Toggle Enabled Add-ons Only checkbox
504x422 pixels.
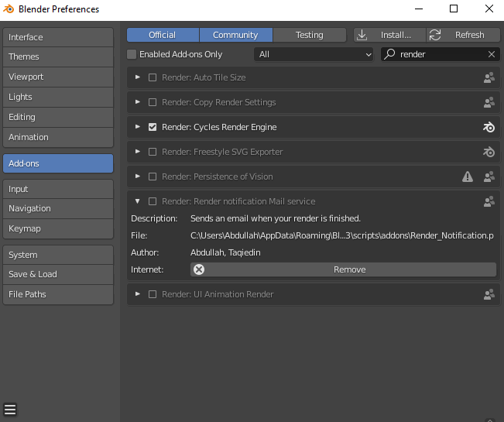(132, 54)
